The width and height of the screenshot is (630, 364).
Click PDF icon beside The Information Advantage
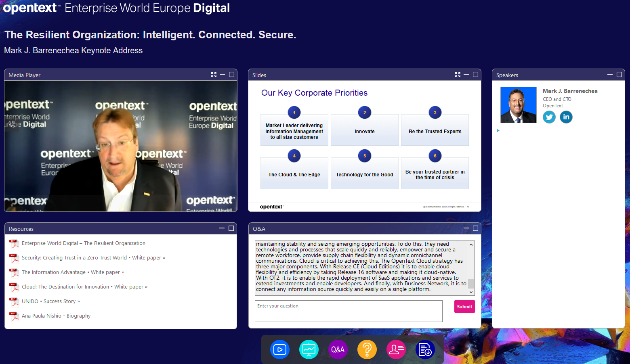pos(14,273)
